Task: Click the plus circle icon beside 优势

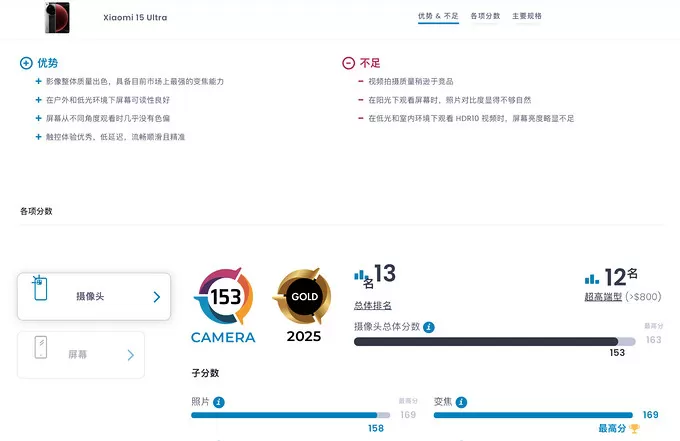Action: click(x=26, y=63)
